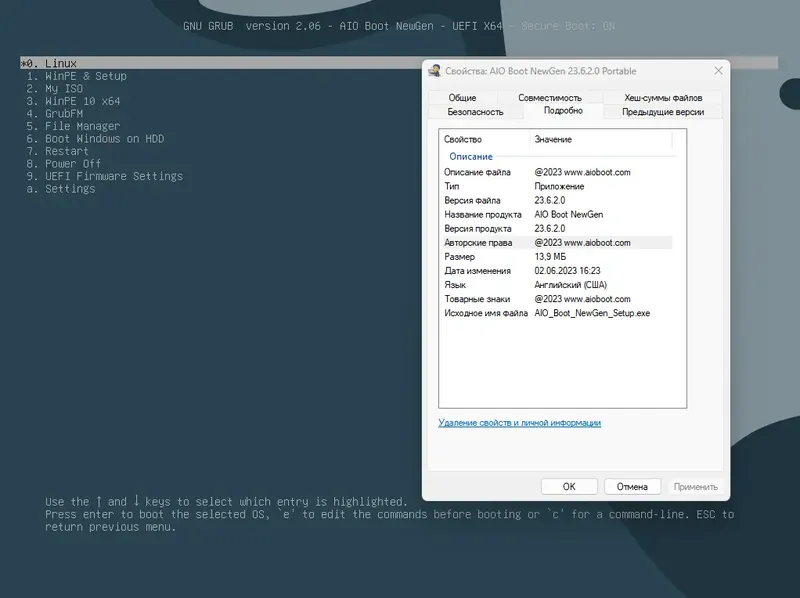Confirm the dialog with the OK button
This screenshot has width=800, height=598.
point(569,487)
